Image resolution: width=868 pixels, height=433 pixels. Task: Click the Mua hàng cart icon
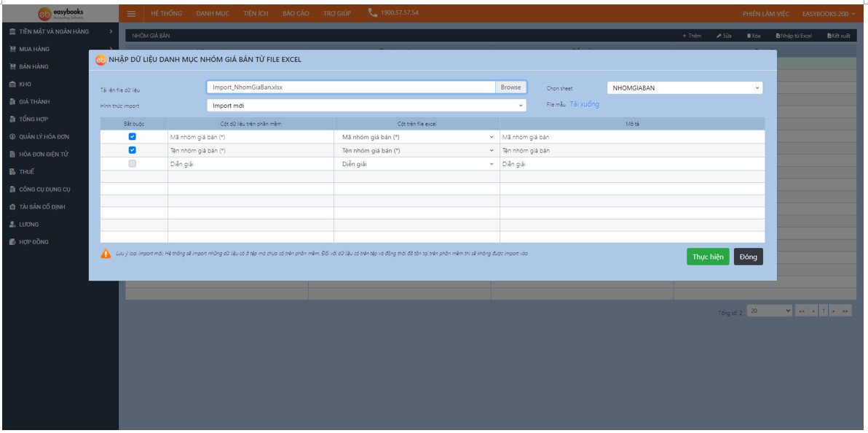point(12,50)
